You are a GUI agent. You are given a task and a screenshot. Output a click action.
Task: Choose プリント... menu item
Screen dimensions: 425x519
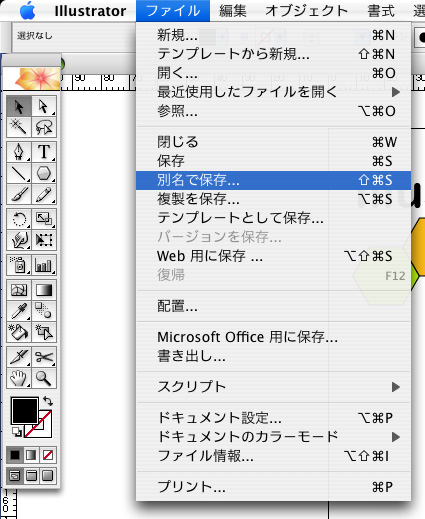273,487
